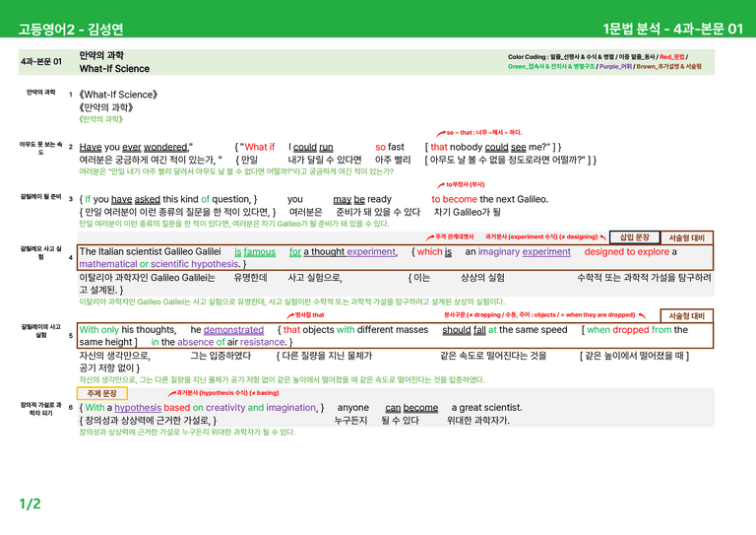Click the '4과-본문 01' section label
The image size is (756, 535).
[x=41, y=62]
